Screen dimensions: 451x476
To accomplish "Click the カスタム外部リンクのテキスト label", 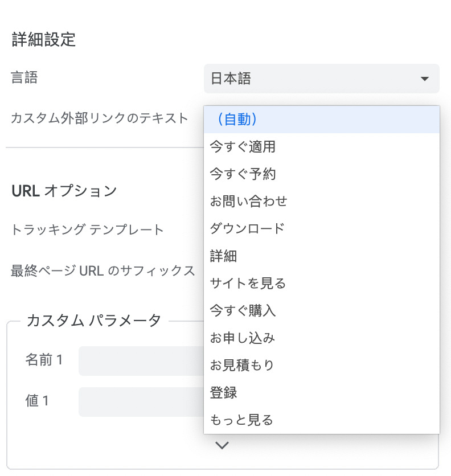I will coord(100,118).
